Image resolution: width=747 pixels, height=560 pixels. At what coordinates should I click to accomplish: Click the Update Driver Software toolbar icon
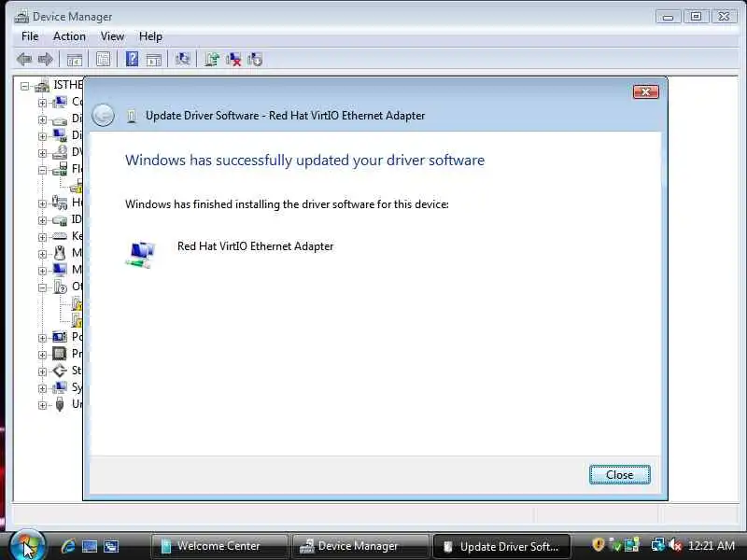[x=212, y=60]
